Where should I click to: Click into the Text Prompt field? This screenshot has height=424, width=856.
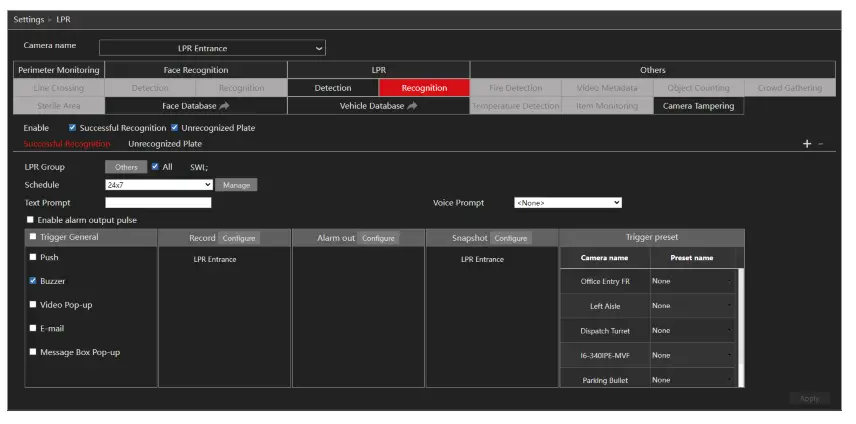(158, 203)
